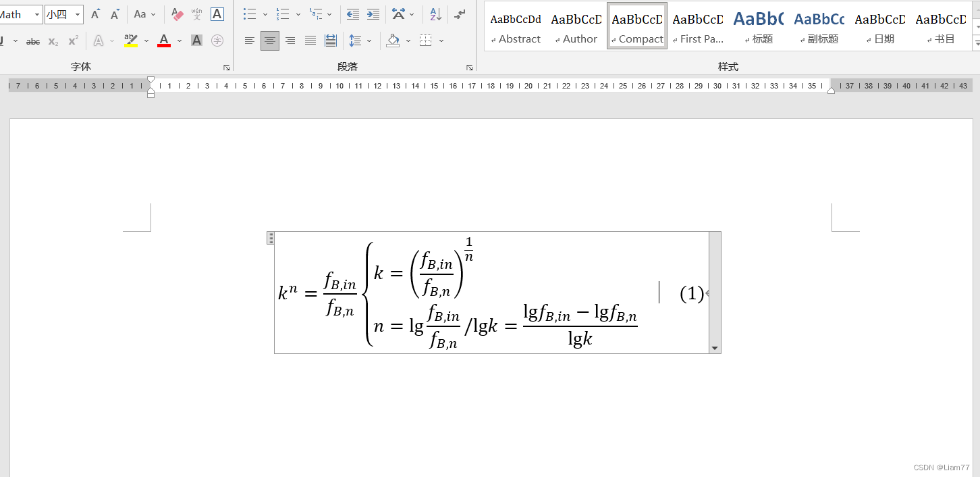Open equation options dropdown arrow
Image resolution: width=980 pixels, height=477 pixels.
pos(715,348)
